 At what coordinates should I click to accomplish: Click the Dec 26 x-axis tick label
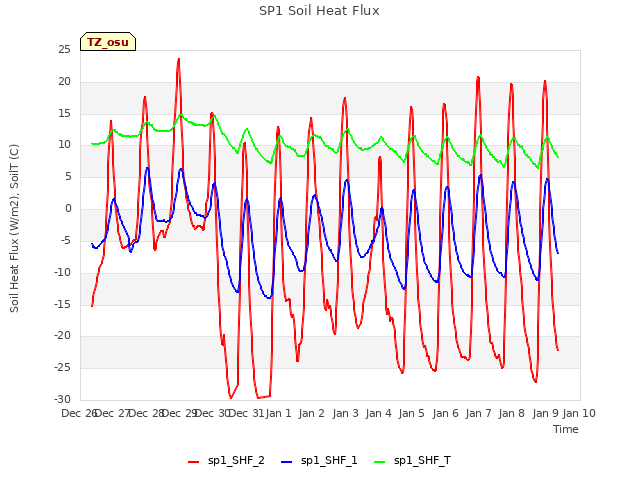(x=80, y=413)
